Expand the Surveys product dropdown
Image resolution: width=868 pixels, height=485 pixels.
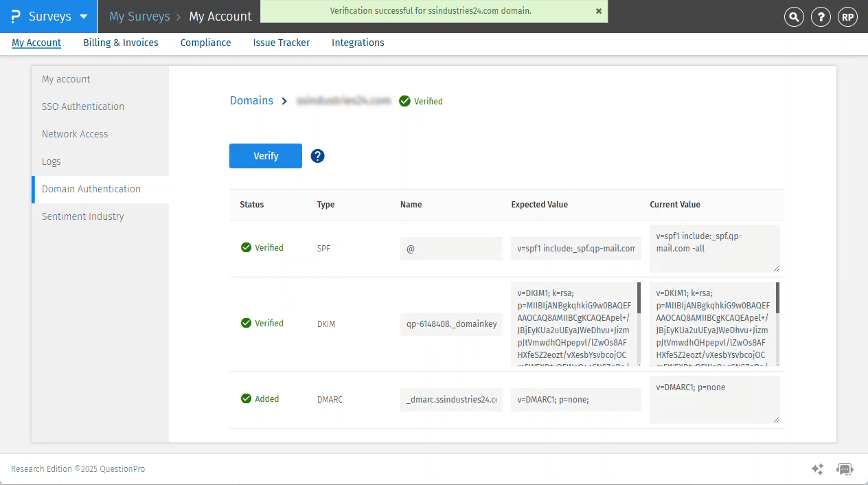click(49, 16)
